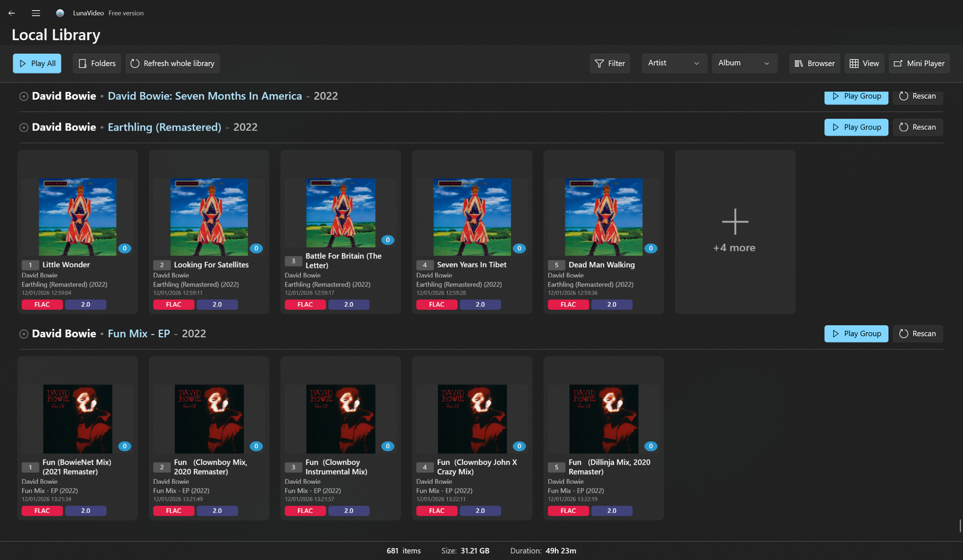Image resolution: width=963 pixels, height=560 pixels.
Task: Open album link Earthling (Remastered) in header
Action: 165,127
